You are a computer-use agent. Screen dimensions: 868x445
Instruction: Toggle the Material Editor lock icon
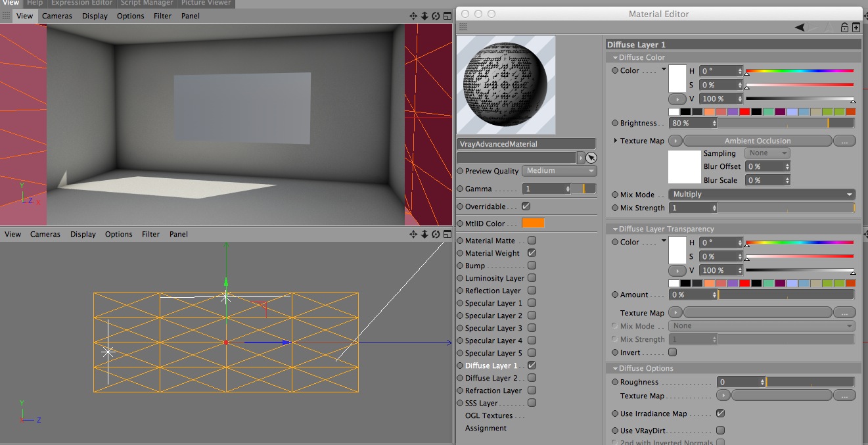[845, 28]
